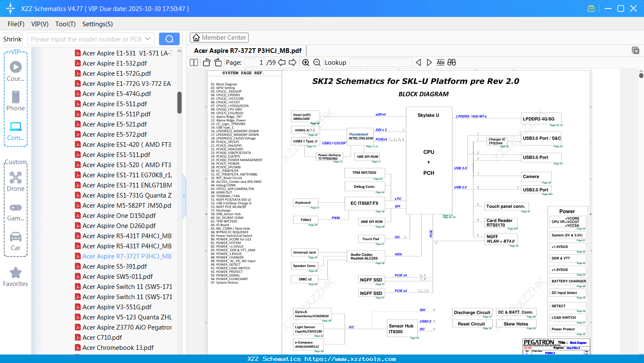Zoom out of the schematic
This screenshot has height=363, width=644.
[317, 63]
